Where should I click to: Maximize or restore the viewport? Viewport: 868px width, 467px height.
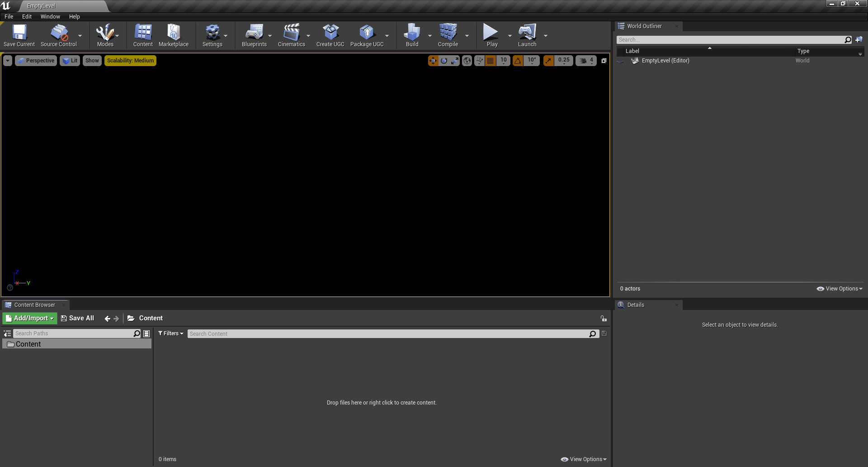tap(604, 61)
